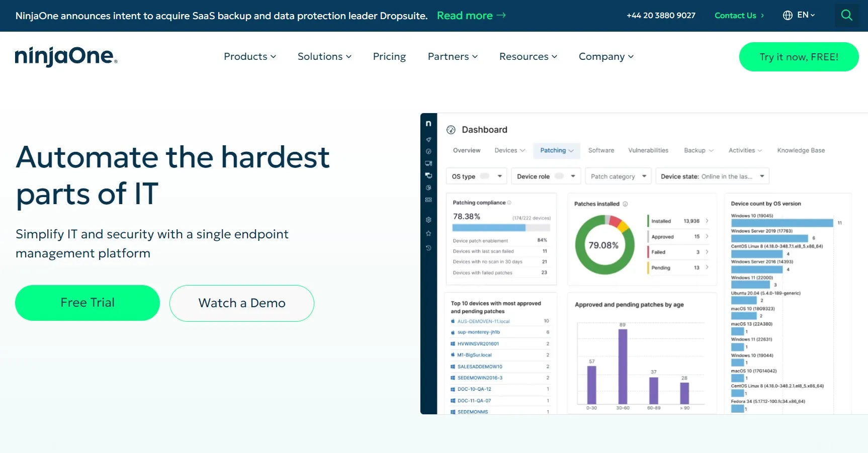Switch to the Overview tab
Screen dimensions: 868x453
[467, 150]
